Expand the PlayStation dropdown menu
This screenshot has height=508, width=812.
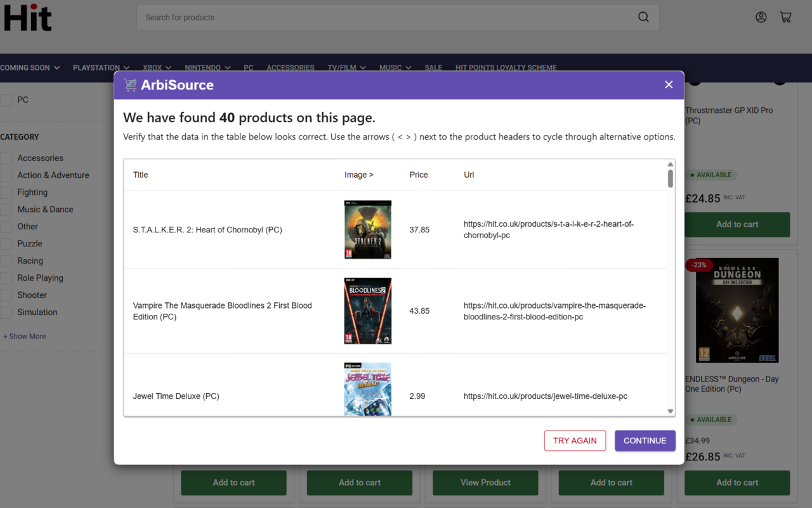point(101,67)
